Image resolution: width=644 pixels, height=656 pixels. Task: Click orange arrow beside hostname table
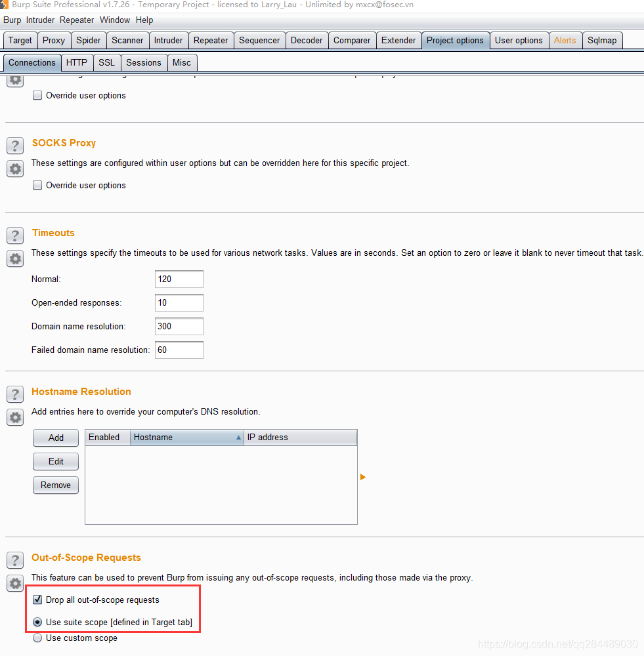point(362,477)
